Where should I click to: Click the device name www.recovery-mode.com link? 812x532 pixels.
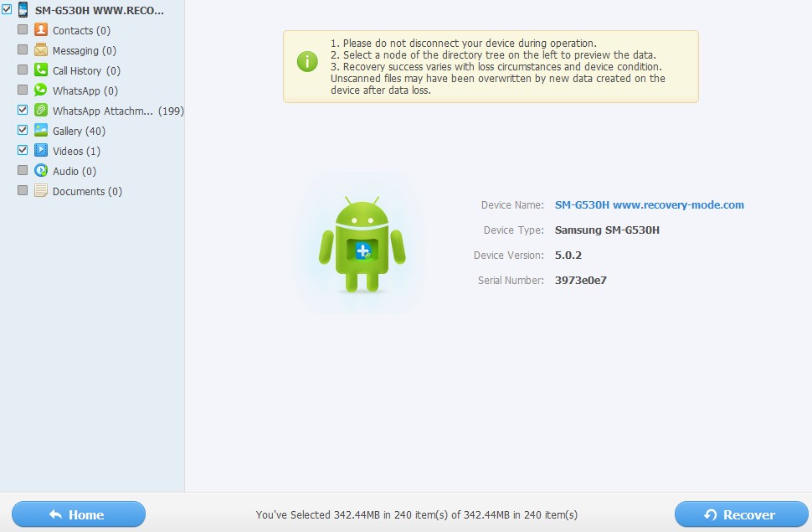click(x=650, y=204)
